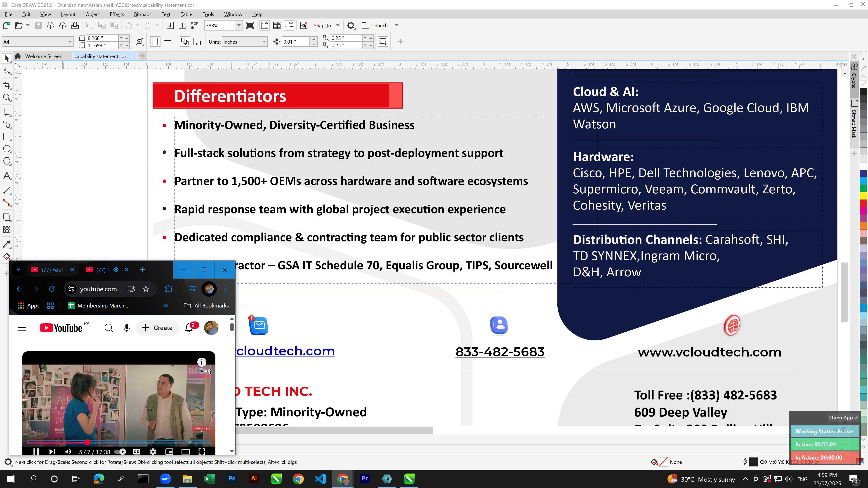
Task: Select the Shape tool in toolbox
Action: coord(7,71)
